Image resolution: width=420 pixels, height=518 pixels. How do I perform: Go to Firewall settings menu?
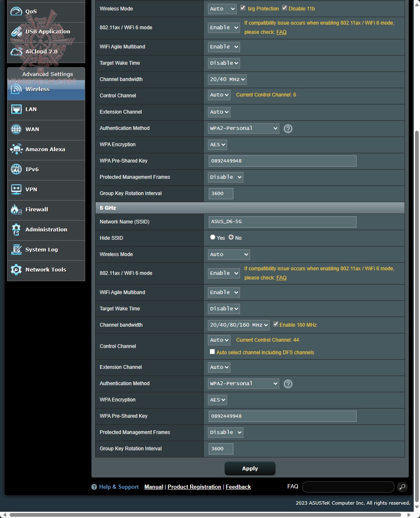click(x=46, y=210)
